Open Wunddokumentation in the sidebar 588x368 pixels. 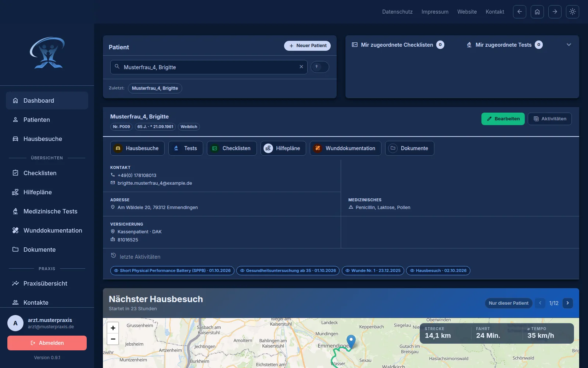pos(47,230)
